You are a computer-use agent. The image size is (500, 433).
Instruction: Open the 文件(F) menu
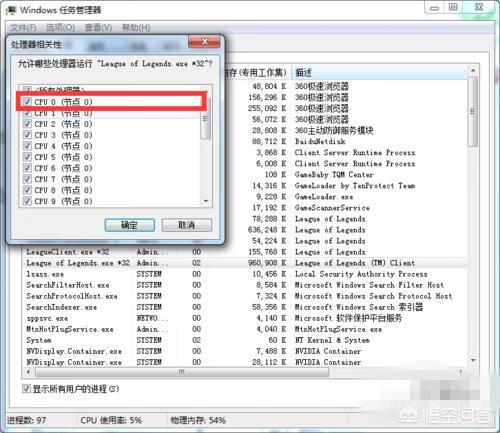[23, 27]
